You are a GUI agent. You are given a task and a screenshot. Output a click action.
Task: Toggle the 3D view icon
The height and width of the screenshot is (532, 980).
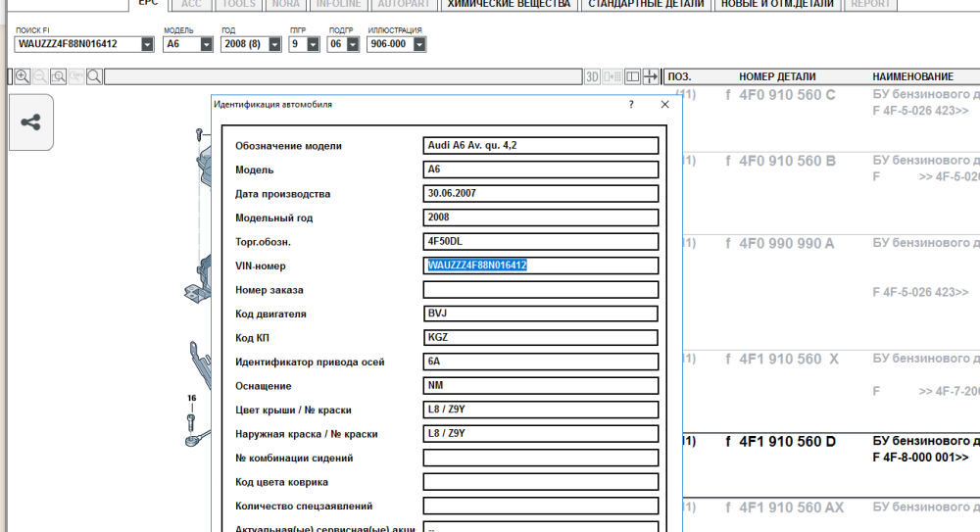[592, 76]
